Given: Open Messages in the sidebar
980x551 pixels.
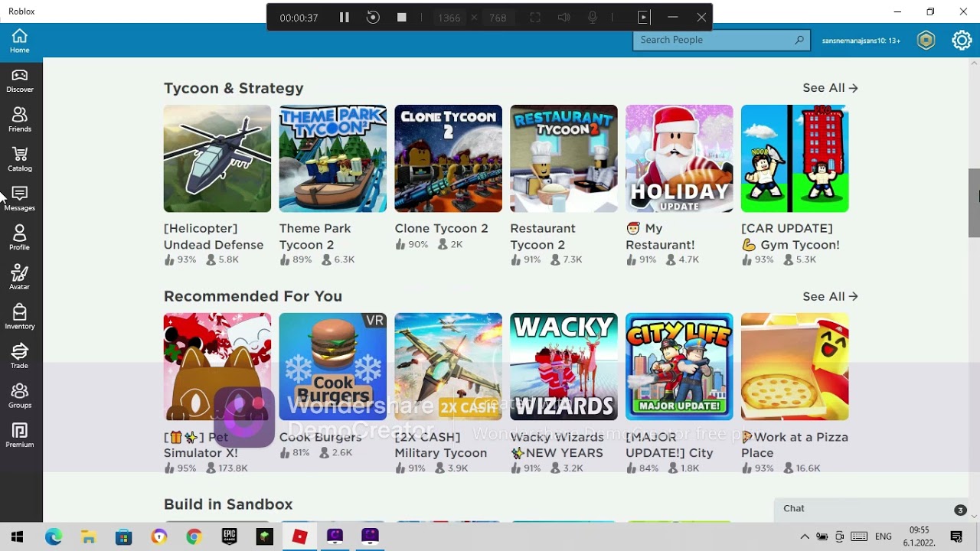Looking at the screenshot, I should (x=20, y=199).
